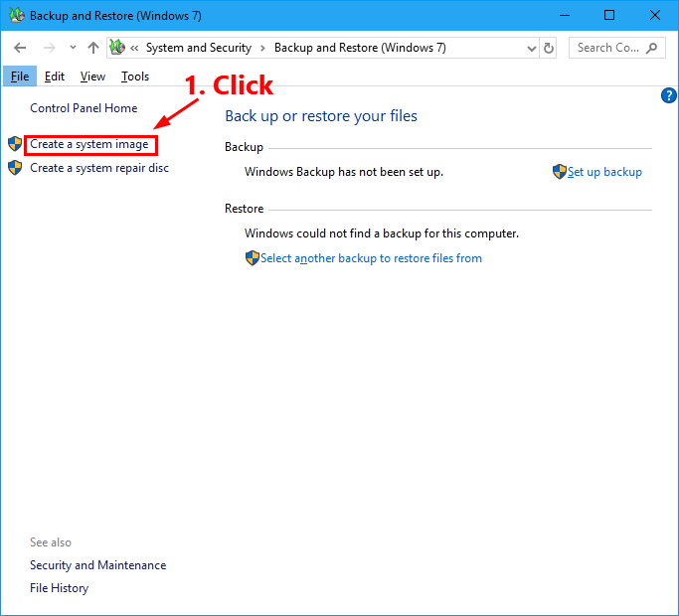The height and width of the screenshot is (616, 679).
Task: Click Create a system repair disc
Action: pyautogui.click(x=99, y=168)
